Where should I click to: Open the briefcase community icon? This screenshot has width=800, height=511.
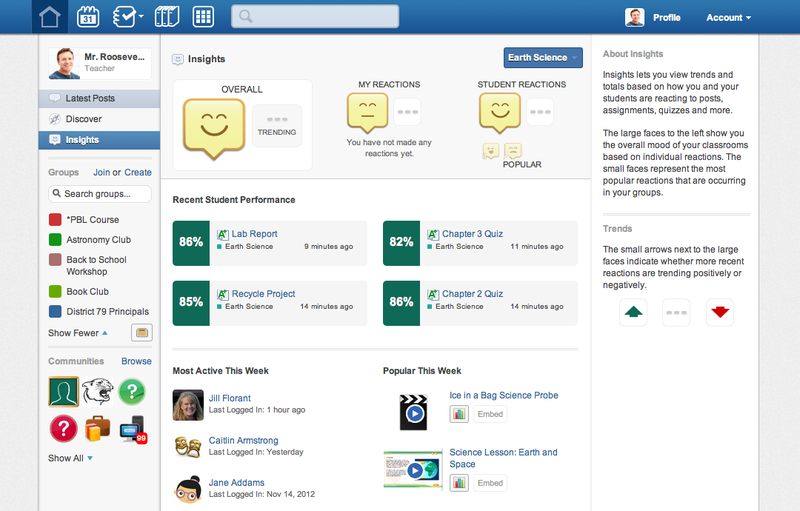(x=97, y=429)
